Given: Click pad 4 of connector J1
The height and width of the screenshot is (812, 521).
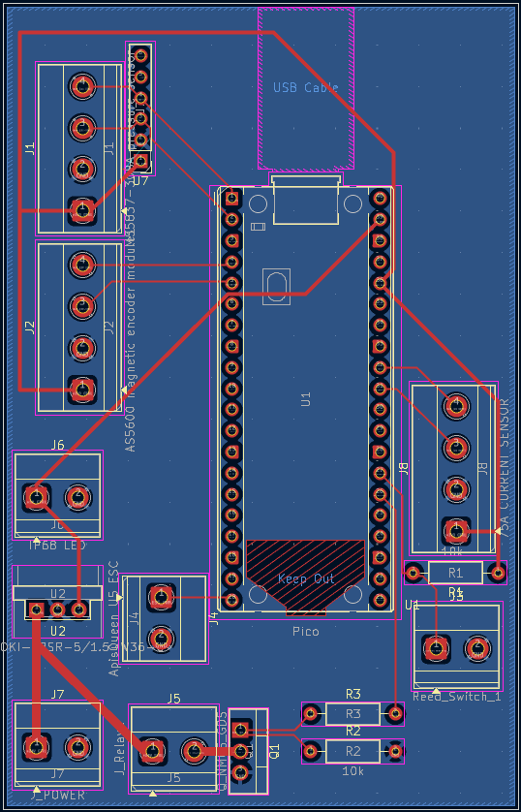Looking at the screenshot, I should pos(81,86).
